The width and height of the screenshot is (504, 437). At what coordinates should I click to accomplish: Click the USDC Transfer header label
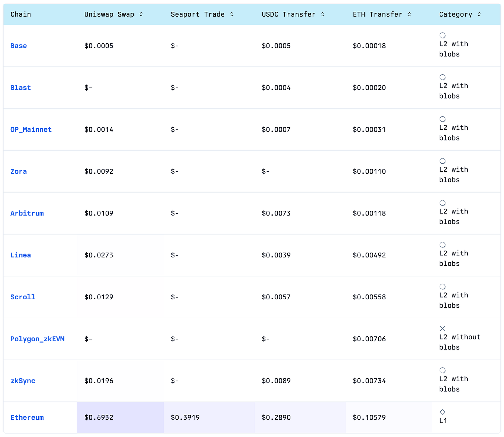289,14
